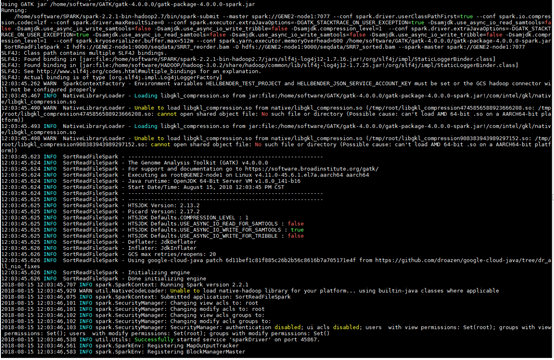Click 'HTSJDK Version: 2.13.2' text
The height and width of the screenshot is (360, 554).
(x=164, y=205)
